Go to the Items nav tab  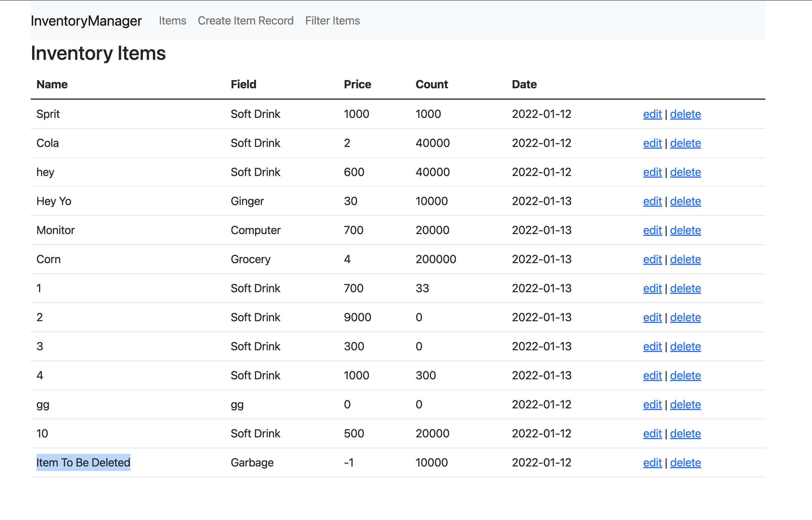(173, 21)
